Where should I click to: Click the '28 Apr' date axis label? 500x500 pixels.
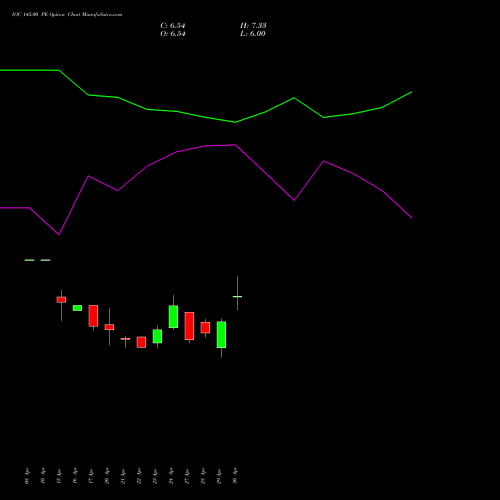pos(203,476)
